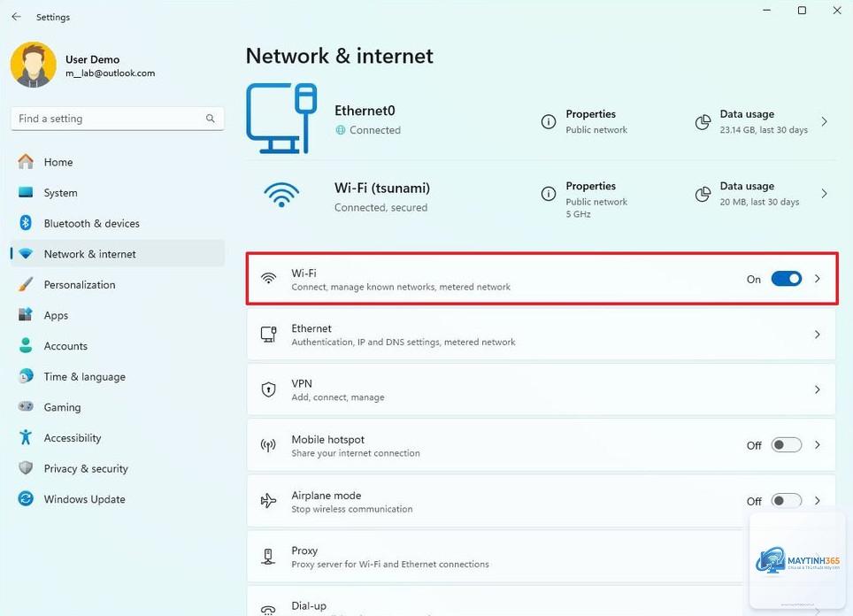The height and width of the screenshot is (616, 853).
Task: Open Time & language page
Action: pyautogui.click(x=118, y=376)
